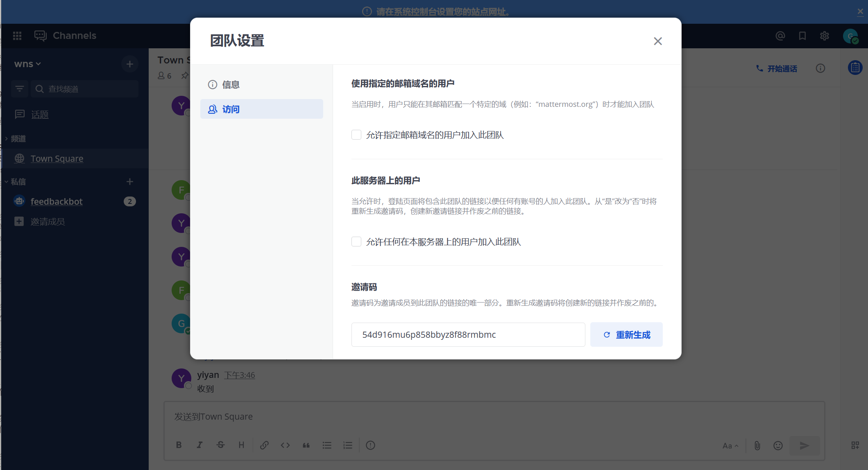868x470 pixels.
Task: Open the wns team dropdown menu
Action: click(x=27, y=64)
